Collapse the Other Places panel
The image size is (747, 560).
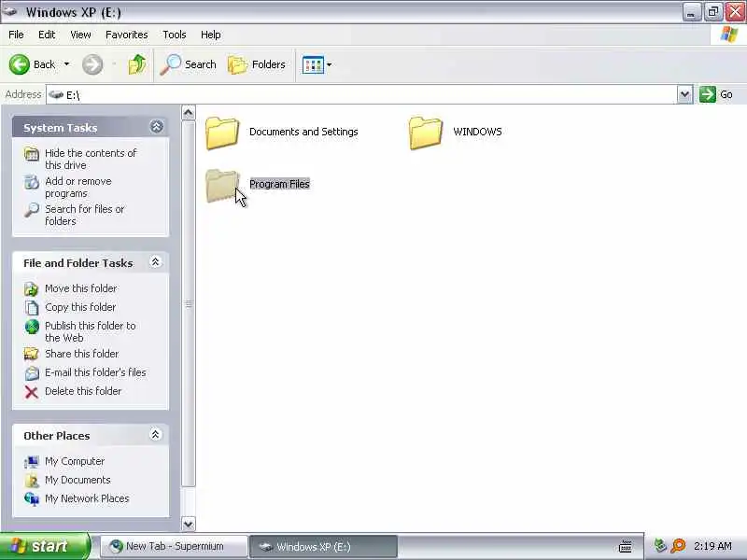coord(155,434)
